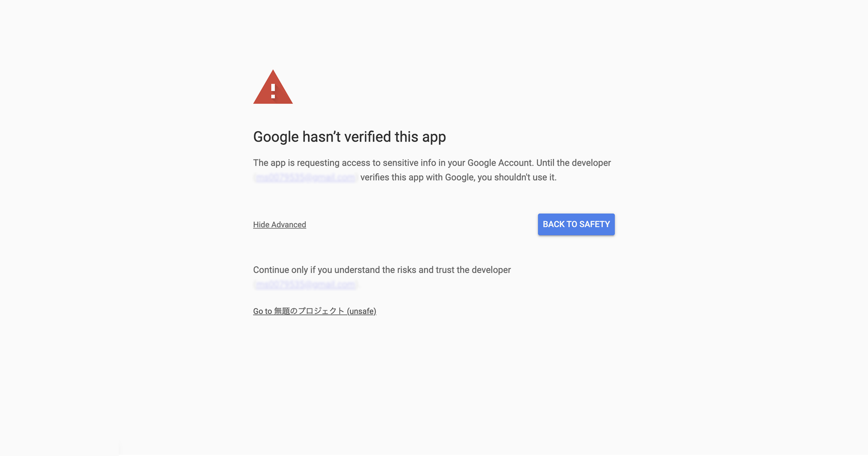
Task: Click the white exclamation mark in the triangle
Action: point(273,91)
